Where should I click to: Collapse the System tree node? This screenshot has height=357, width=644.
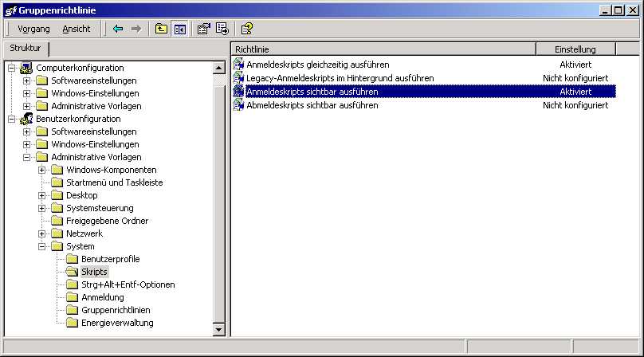[42, 246]
